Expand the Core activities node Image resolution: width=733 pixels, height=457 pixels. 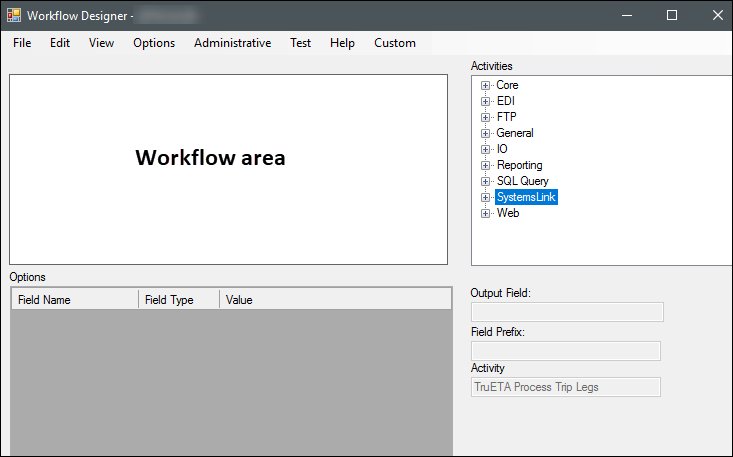click(x=485, y=85)
